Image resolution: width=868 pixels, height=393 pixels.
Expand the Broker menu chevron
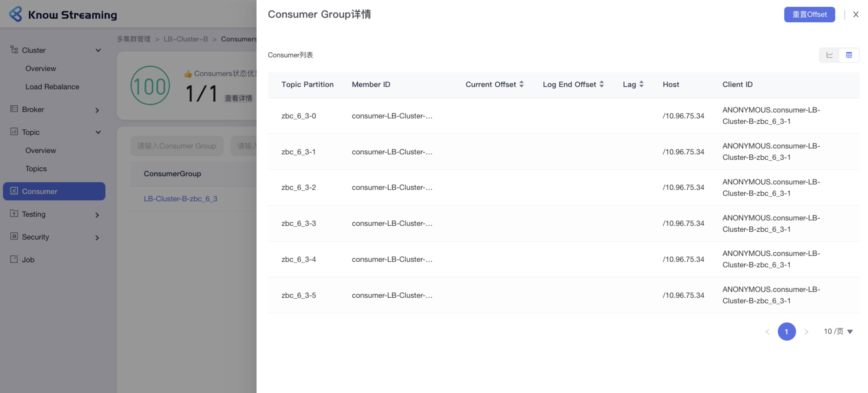pyautogui.click(x=97, y=110)
